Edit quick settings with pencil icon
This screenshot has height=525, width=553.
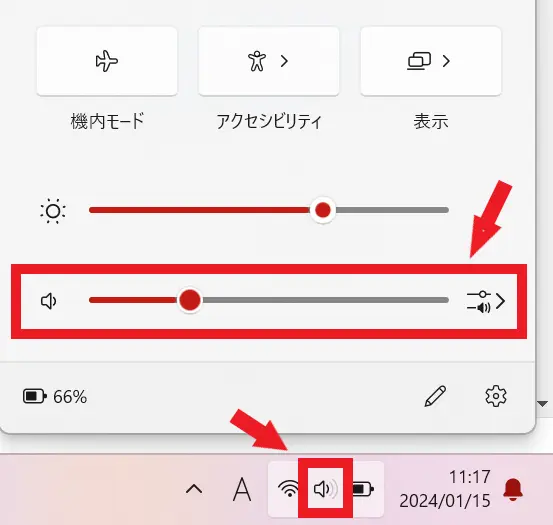(435, 396)
